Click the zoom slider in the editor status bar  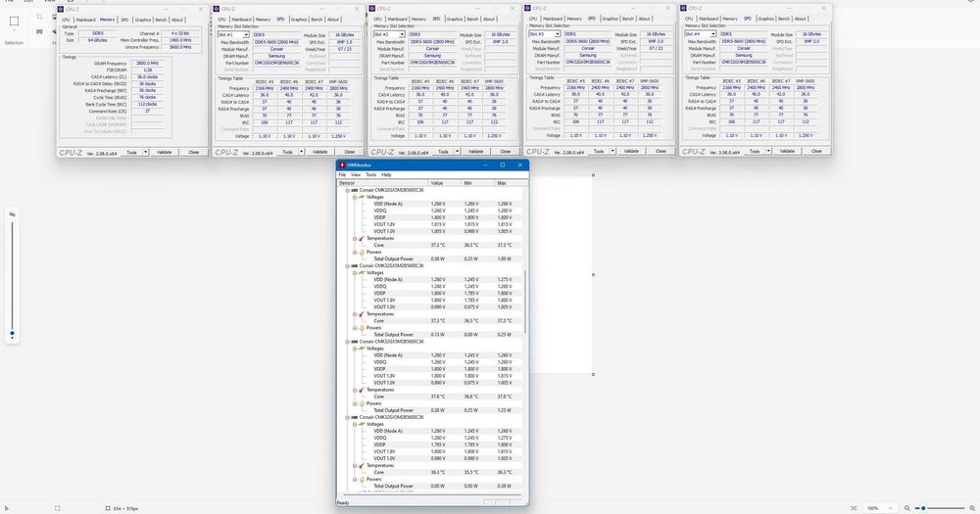point(940,508)
